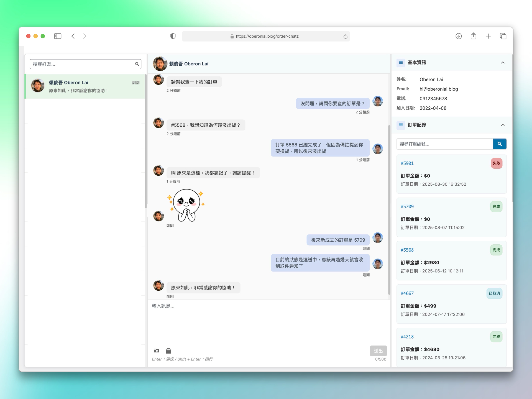
Task: Click the page reload icon in address bar
Action: [x=345, y=36]
